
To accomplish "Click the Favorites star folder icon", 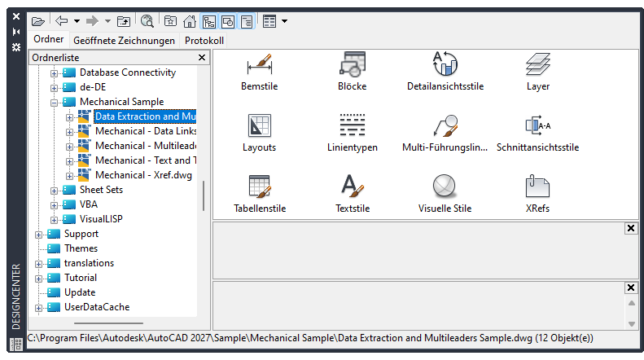I will point(170,21).
